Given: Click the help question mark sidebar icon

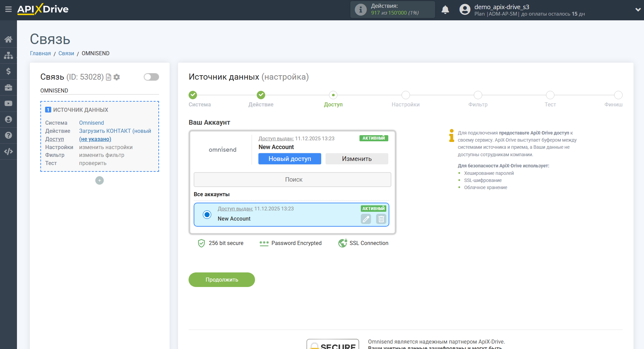Looking at the screenshot, I should click(x=8, y=135).
